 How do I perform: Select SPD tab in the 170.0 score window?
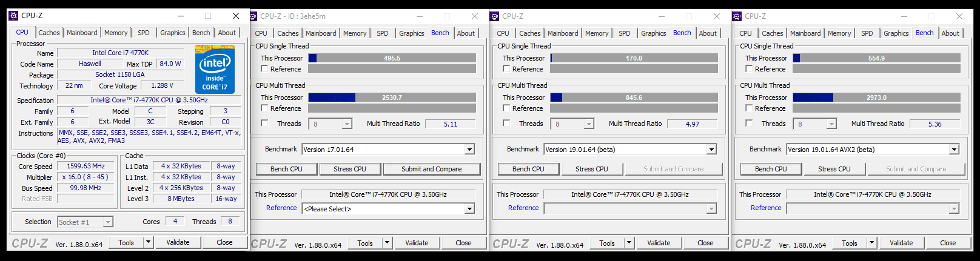625,33
